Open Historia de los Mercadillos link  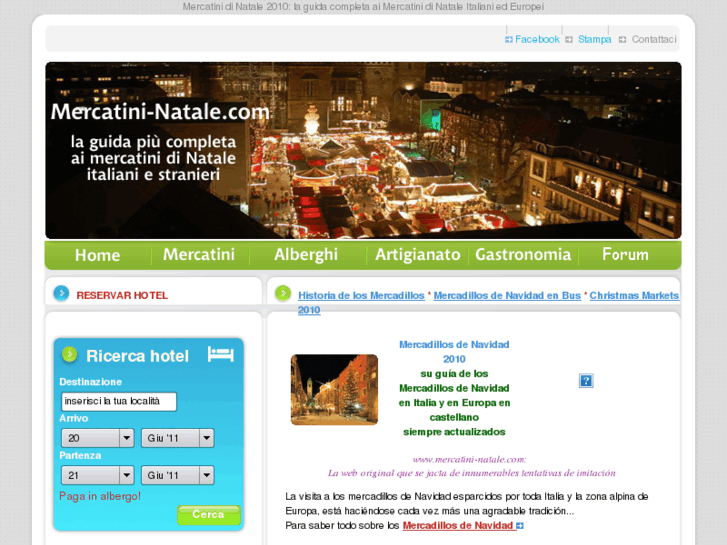(361, 295)
